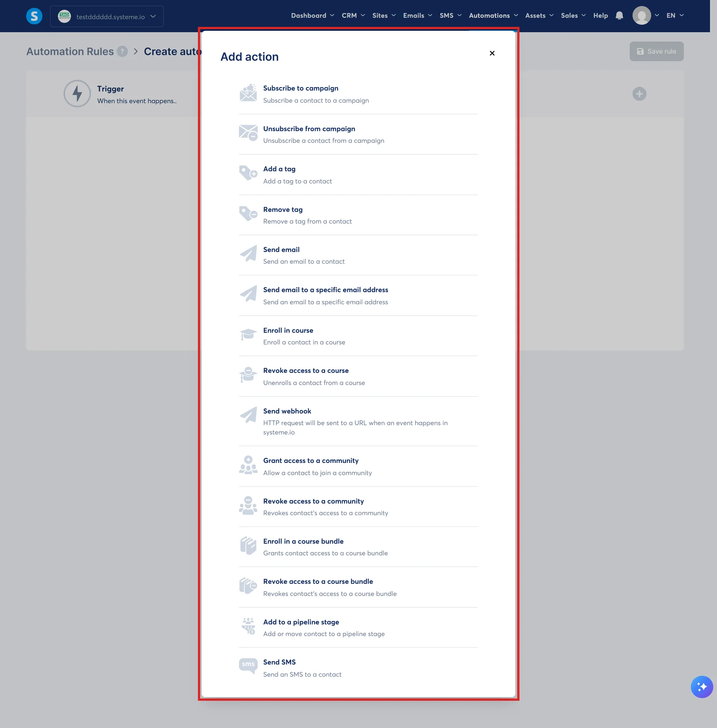
Task: Open the Sites dropdown menu
Action: [384, 15]
